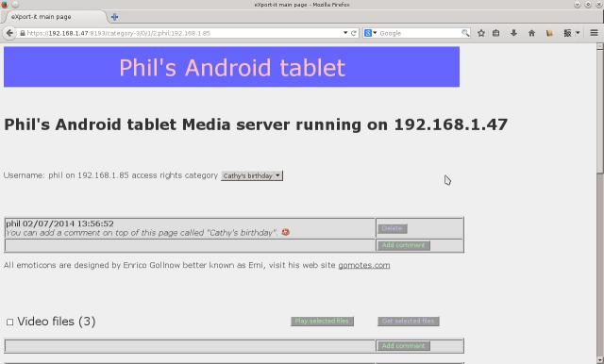The width and height of the screenshot is (604, 364).
Task: Open new tab with plus icon
Action: point(114,17)
